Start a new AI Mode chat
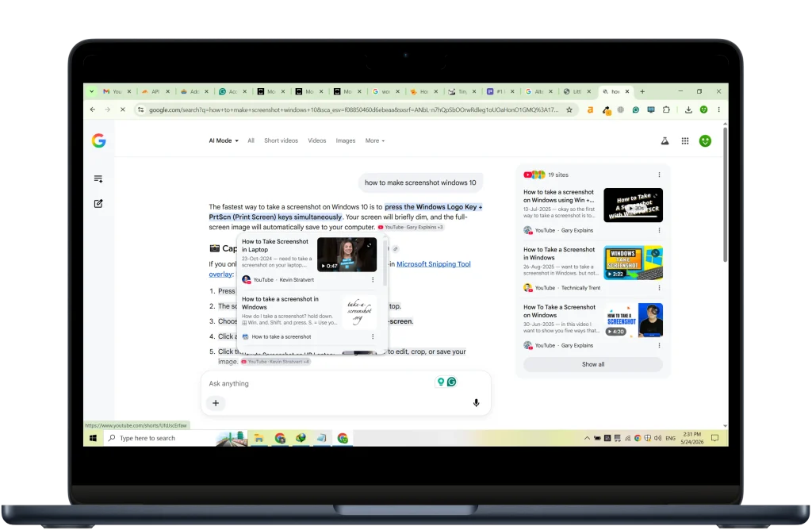 98,204
